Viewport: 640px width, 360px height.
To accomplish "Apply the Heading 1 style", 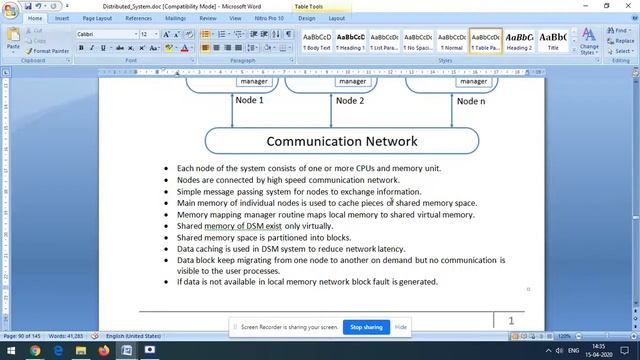I will 351,41.
